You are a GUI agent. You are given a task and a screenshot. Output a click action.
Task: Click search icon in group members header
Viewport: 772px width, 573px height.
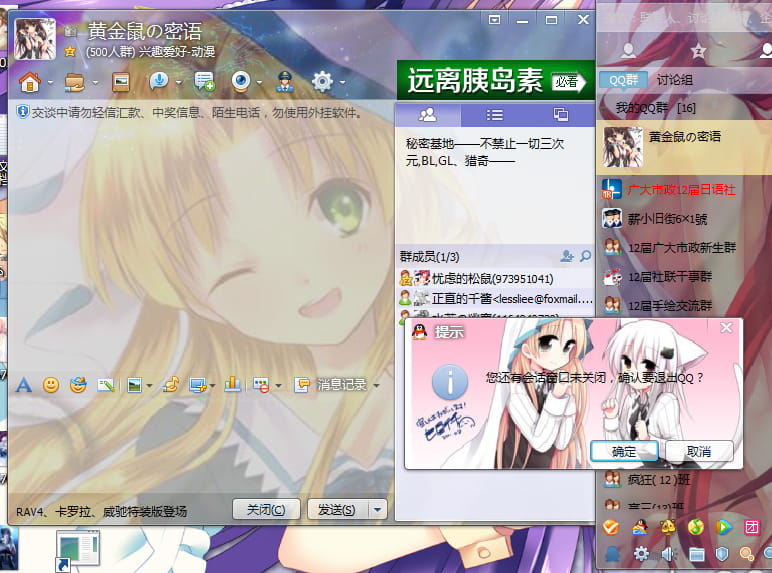tap(585, 257)
